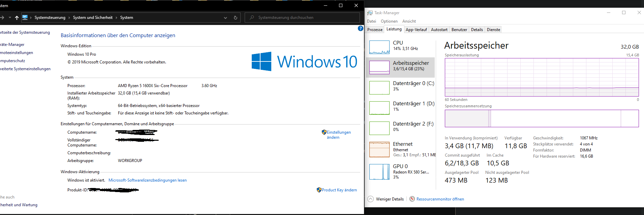Click the shield icon beside Product Key ändern

(x=319, y=190)
